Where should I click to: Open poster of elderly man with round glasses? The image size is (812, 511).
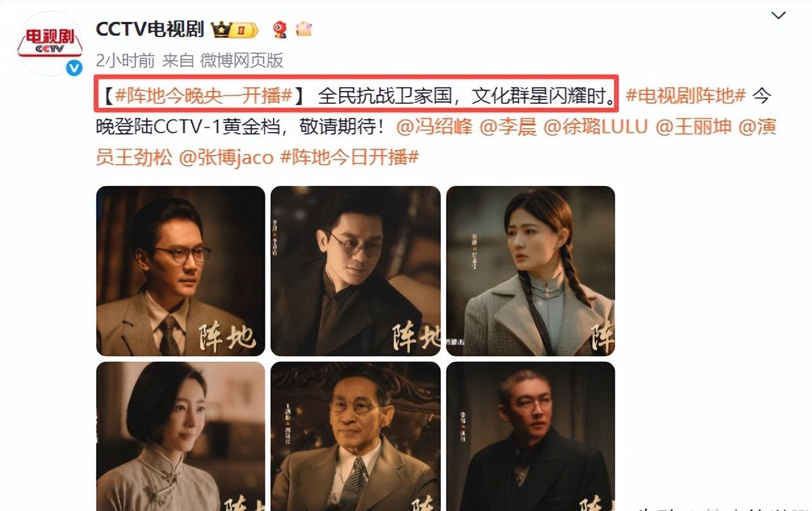coord(356,437)
